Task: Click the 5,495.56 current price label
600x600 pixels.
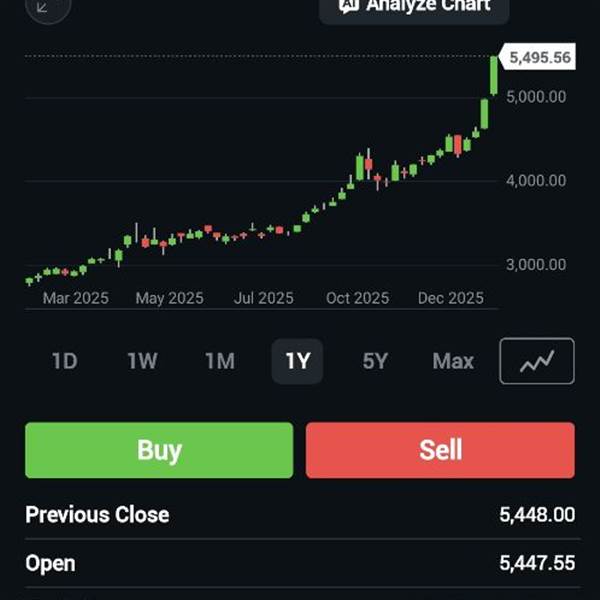Action: 539,58
